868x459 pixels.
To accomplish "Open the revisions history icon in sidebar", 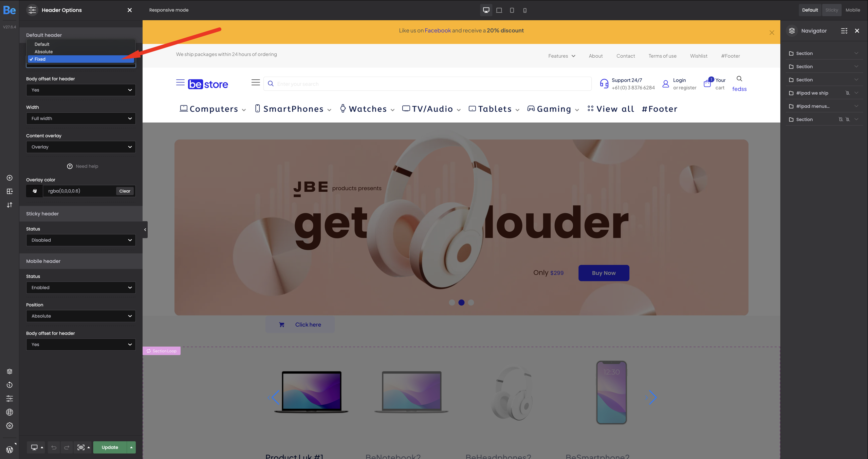I will [10, 385].
